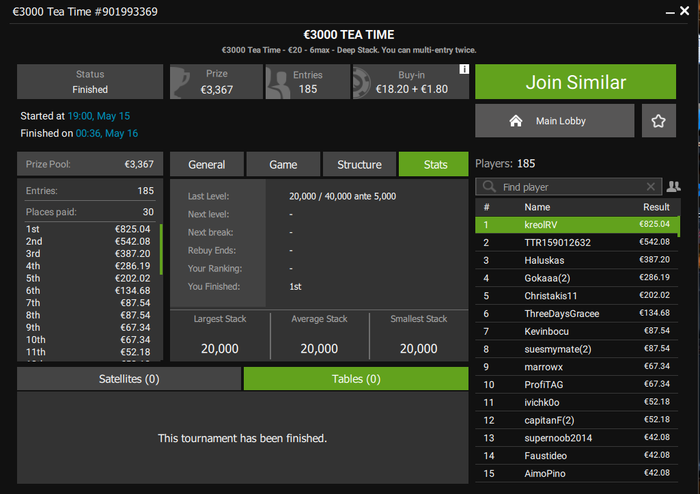Click the players list scrollbar

(679, 226)
